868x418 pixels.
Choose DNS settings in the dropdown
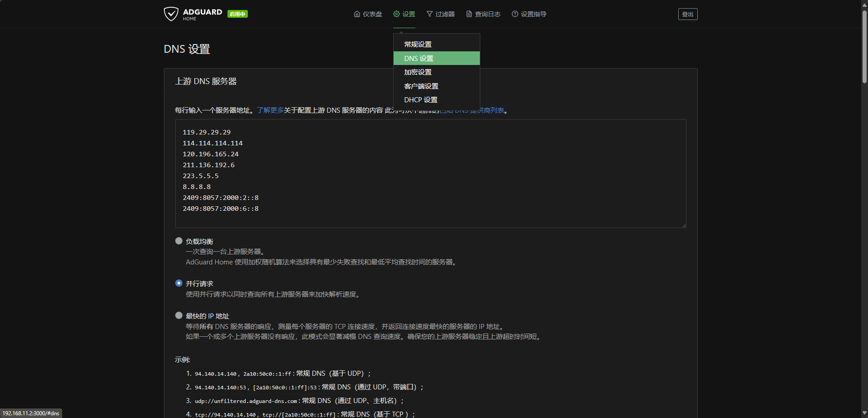click(x=419, y=58)
